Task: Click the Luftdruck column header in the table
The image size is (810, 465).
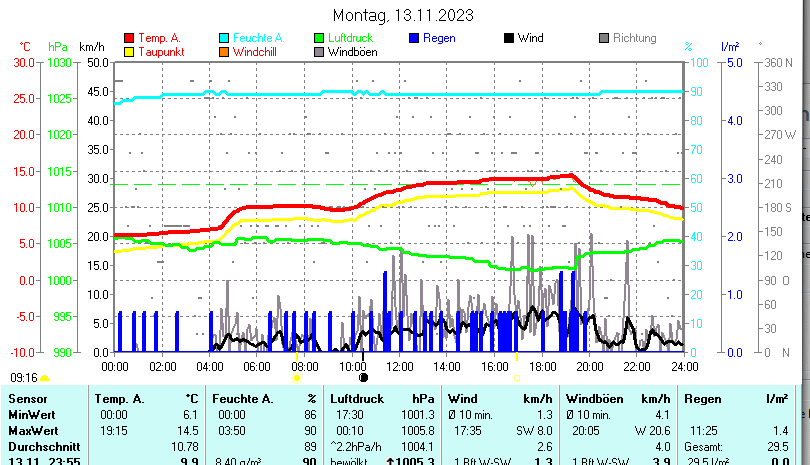Action: tap(357, 399)
